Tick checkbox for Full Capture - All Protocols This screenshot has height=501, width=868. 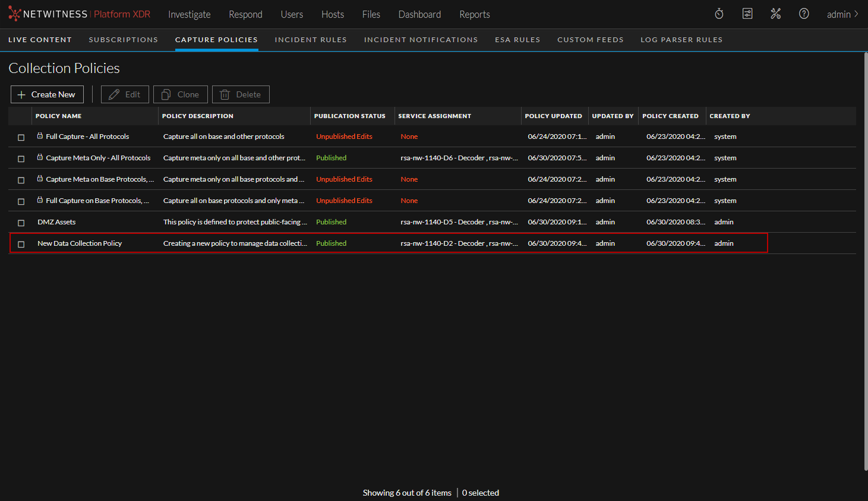point(21,137)
